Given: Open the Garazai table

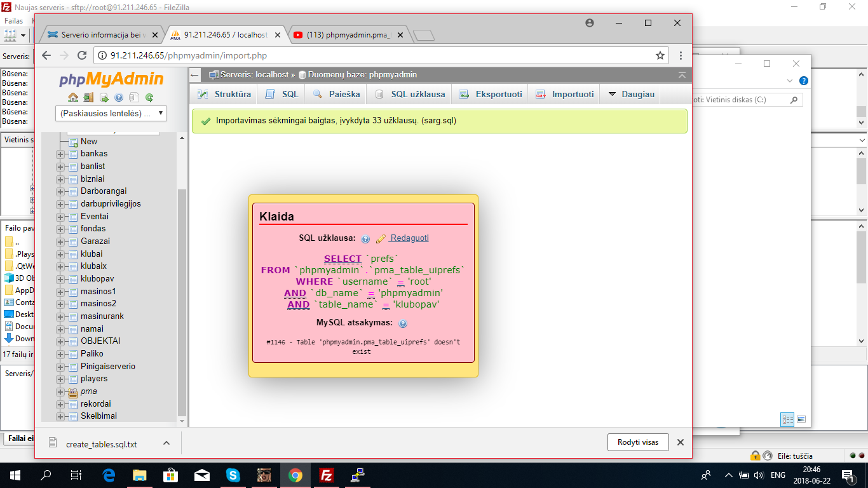Looking at the screenshot, I should pyautogui.click(x=95, y=241).
